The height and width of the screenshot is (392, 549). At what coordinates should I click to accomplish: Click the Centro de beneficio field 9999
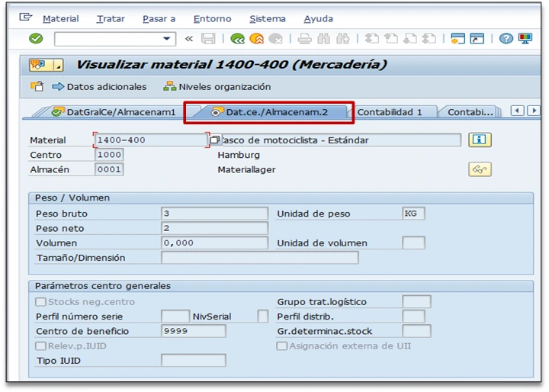194,331
